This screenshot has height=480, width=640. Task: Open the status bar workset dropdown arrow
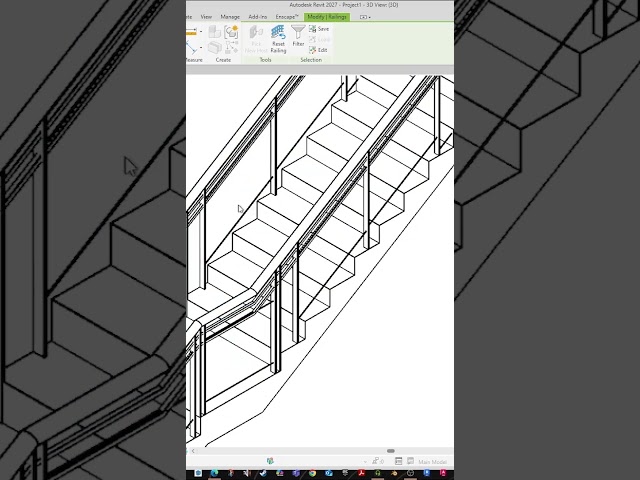[x=365, y=462]
